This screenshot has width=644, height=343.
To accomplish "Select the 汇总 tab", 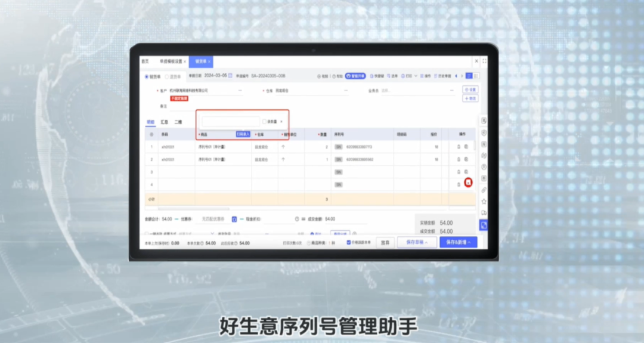I will 165,122.
